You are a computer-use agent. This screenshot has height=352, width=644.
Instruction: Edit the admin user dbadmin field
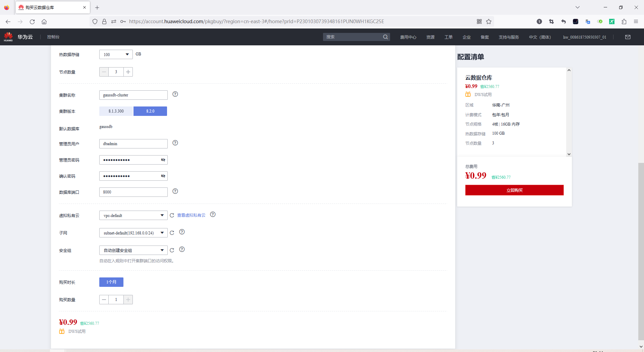(x=133, y=144)
